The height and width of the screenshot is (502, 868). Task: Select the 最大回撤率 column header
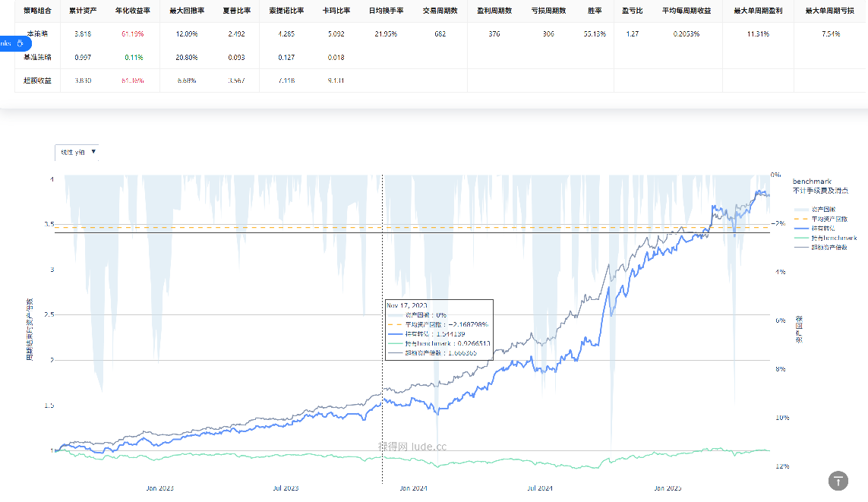[x=187, y=11]
